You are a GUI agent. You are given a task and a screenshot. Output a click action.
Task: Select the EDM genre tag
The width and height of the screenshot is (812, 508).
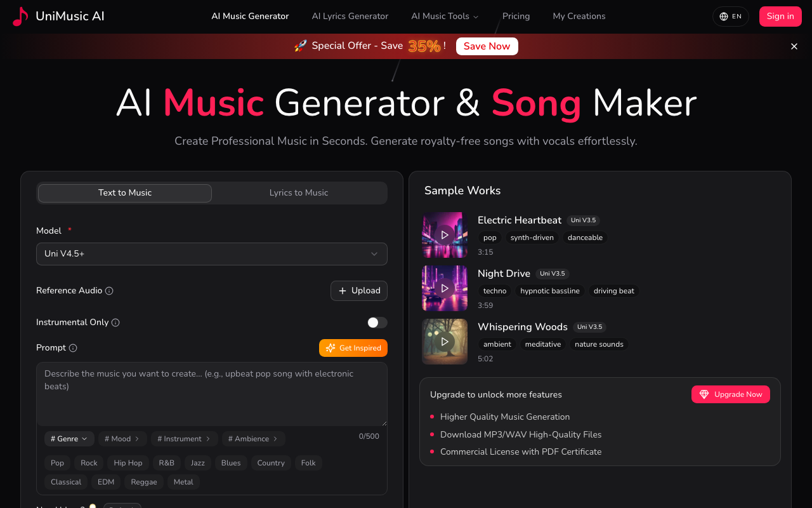click(x=106, y=482)
